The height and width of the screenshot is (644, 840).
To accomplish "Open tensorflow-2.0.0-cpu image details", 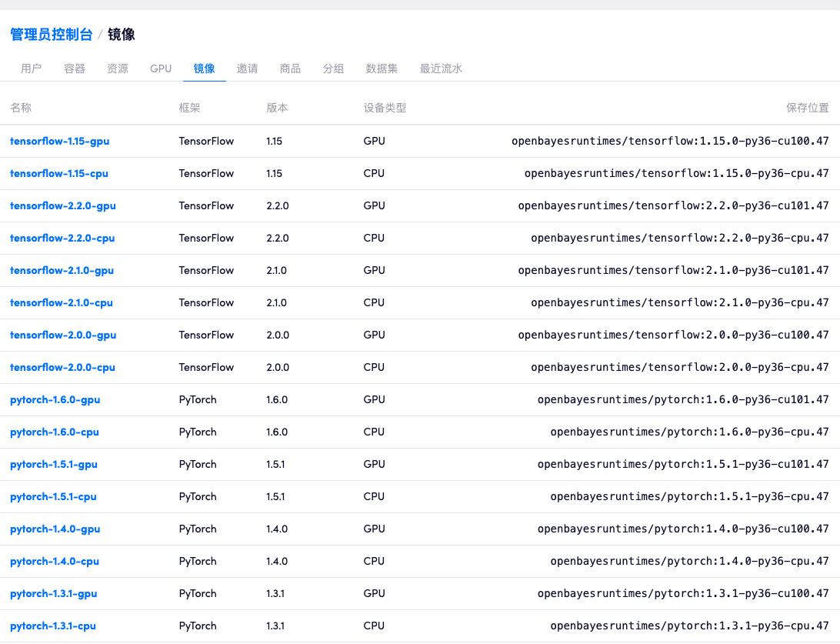I will pos(62,367).
